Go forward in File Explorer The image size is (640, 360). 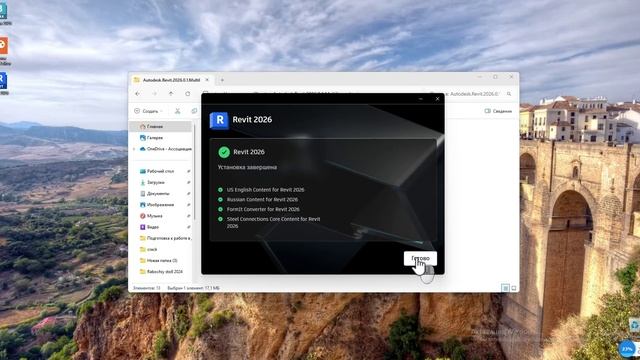coord(154,94)
